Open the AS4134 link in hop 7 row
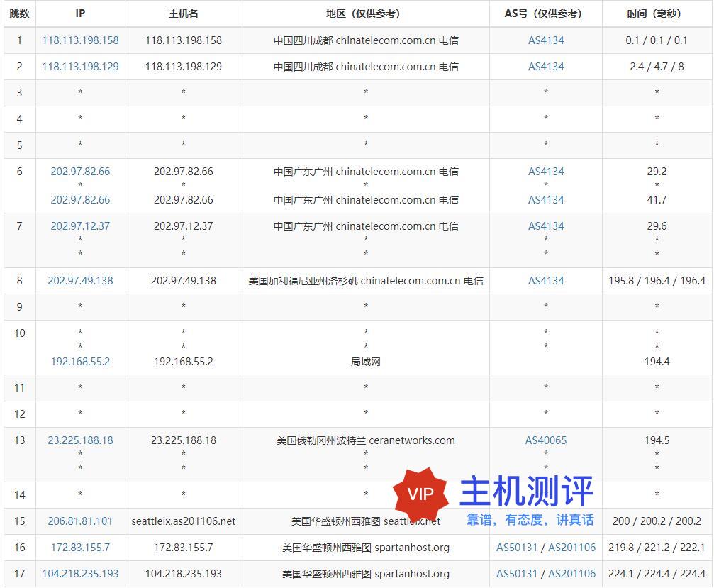The height and width of the screenshot is (588, 714). click(x=546, y=226)
